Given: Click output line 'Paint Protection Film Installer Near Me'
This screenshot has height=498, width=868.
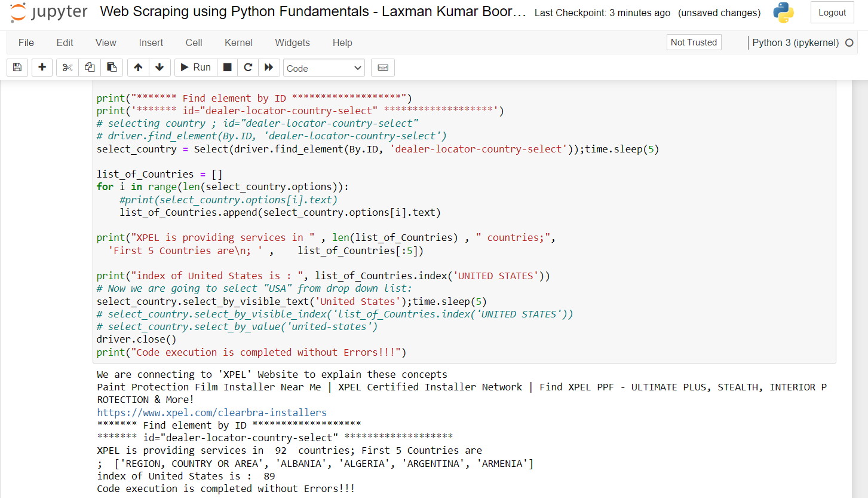Looking at the screenshot, I should pos(462,387).
